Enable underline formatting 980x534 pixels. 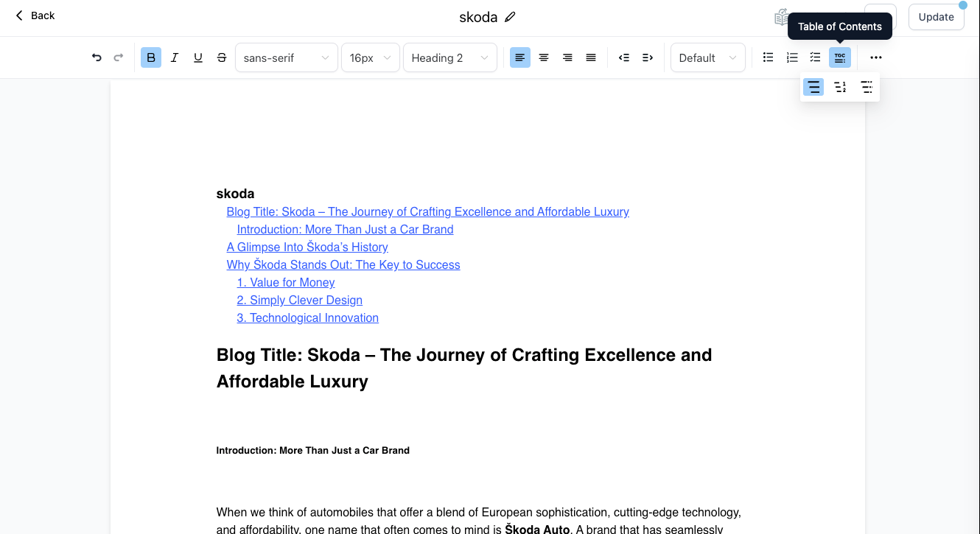point(197,57)
